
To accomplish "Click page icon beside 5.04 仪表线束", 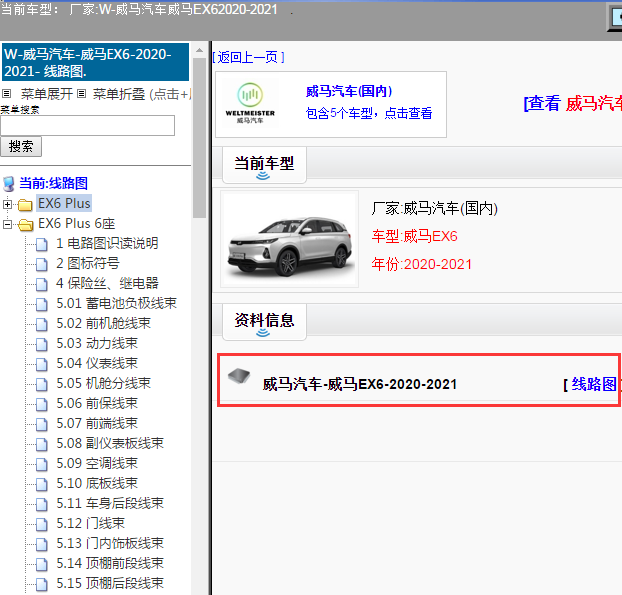I will [x=42, y=364].
